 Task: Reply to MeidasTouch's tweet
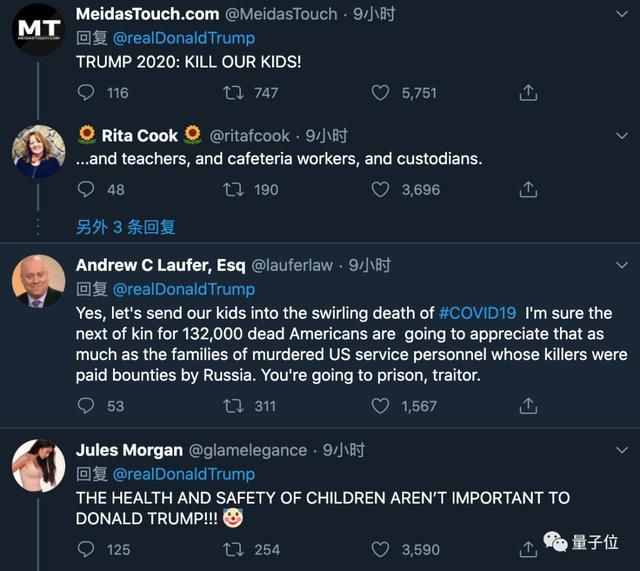(x=87, y=93)
